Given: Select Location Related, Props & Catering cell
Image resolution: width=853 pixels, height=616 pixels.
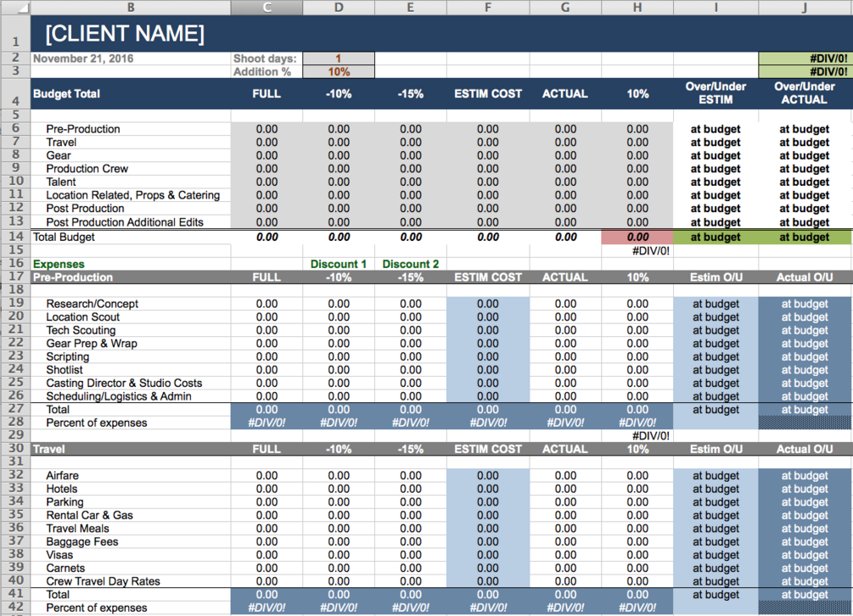Looking at the screenshot, I should [x=133, y=195].
